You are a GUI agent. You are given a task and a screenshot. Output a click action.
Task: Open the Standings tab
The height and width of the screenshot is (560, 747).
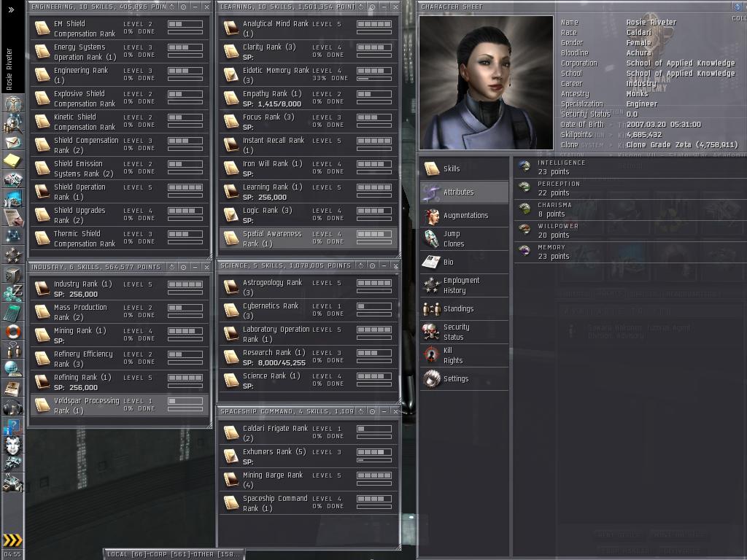464,308
